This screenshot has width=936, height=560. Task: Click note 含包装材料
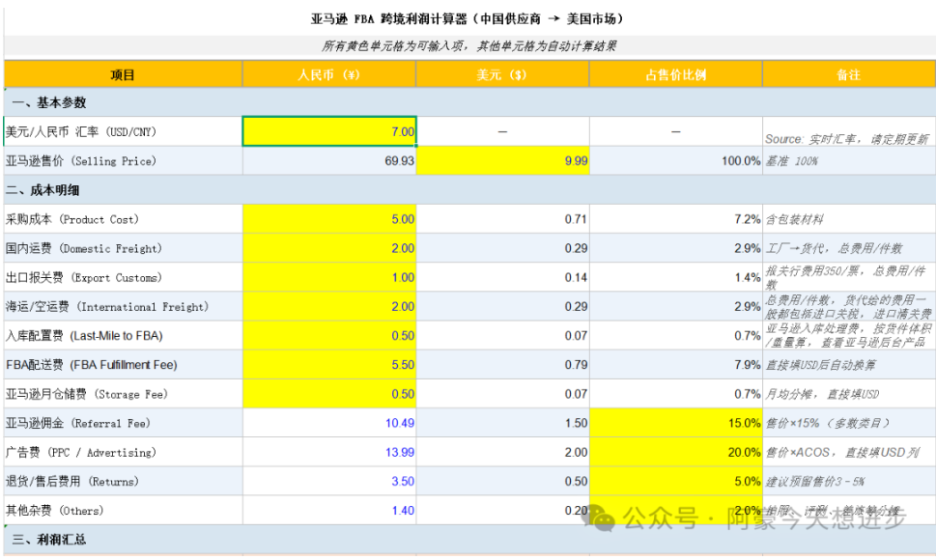[x=795, y=219]
